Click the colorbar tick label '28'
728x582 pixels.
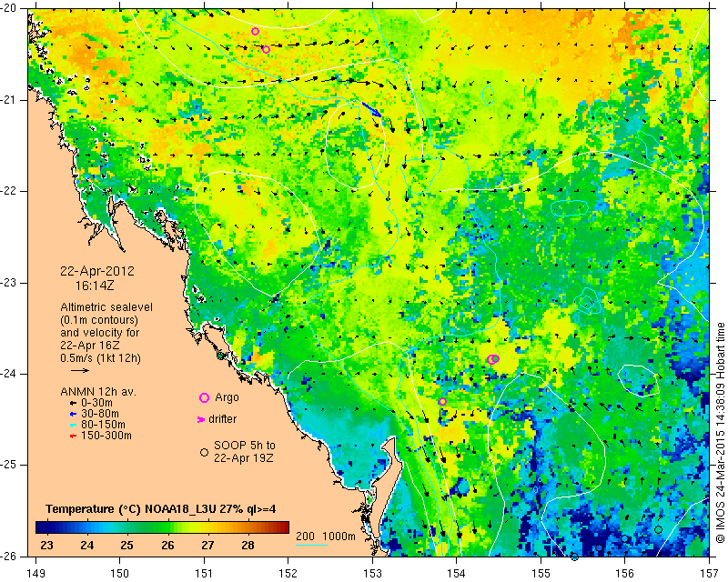point(248,546)
